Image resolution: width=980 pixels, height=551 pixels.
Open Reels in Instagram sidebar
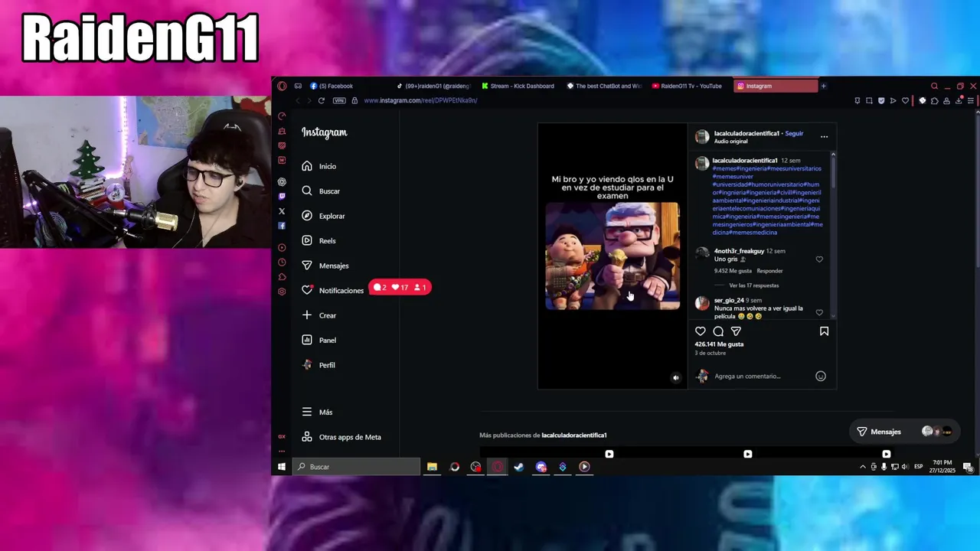[x=318, y=241]
